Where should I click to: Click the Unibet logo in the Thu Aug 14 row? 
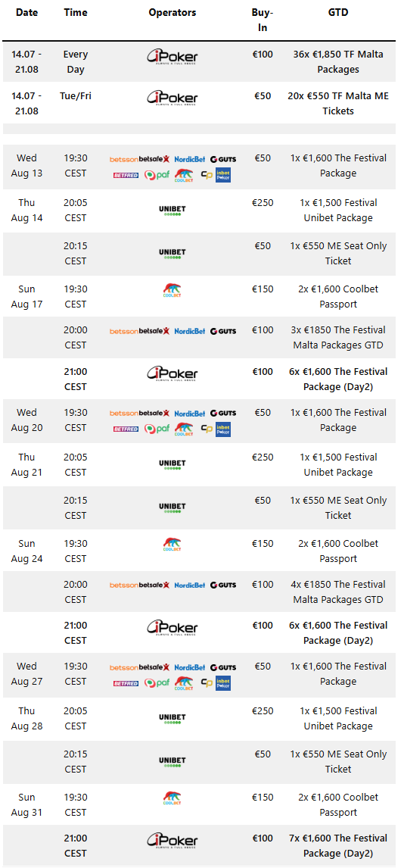pos(172,211)
